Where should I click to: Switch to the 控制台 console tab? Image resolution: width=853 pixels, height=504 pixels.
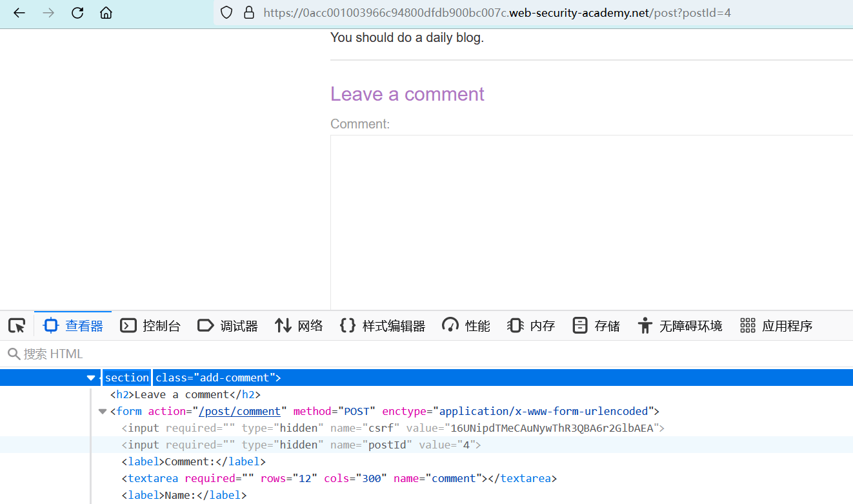[151, 326]
